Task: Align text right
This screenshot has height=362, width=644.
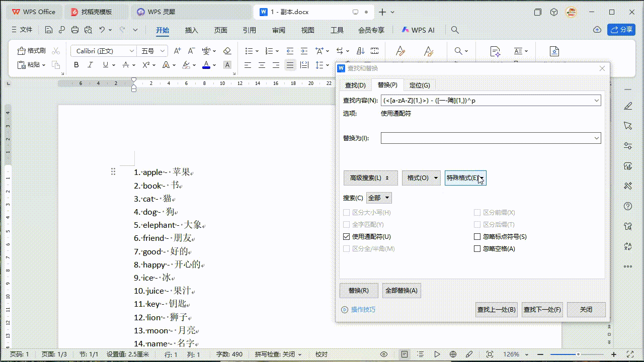Action: [x=276, y=65]
